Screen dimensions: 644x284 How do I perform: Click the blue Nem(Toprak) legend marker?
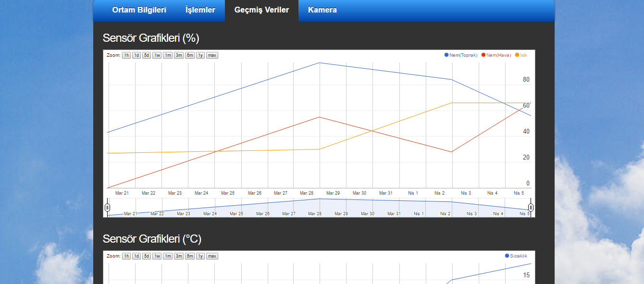tap(446, 55)
